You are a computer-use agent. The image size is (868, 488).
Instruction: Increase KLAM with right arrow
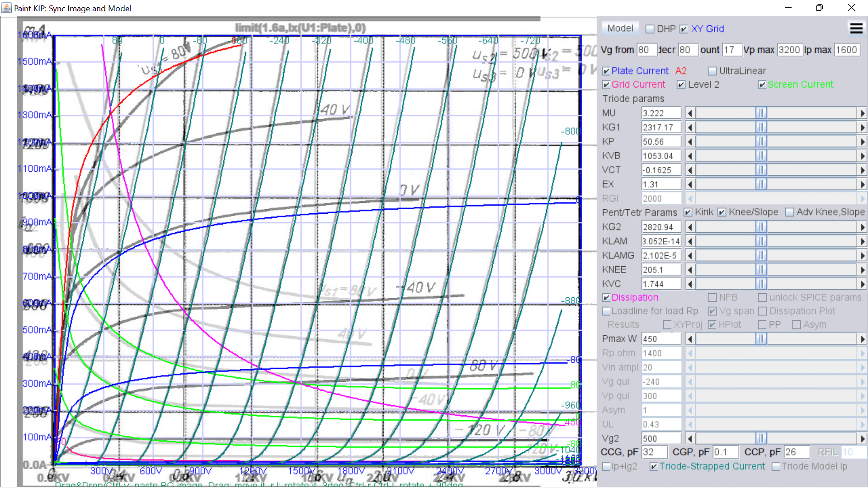tap(862, 241)
